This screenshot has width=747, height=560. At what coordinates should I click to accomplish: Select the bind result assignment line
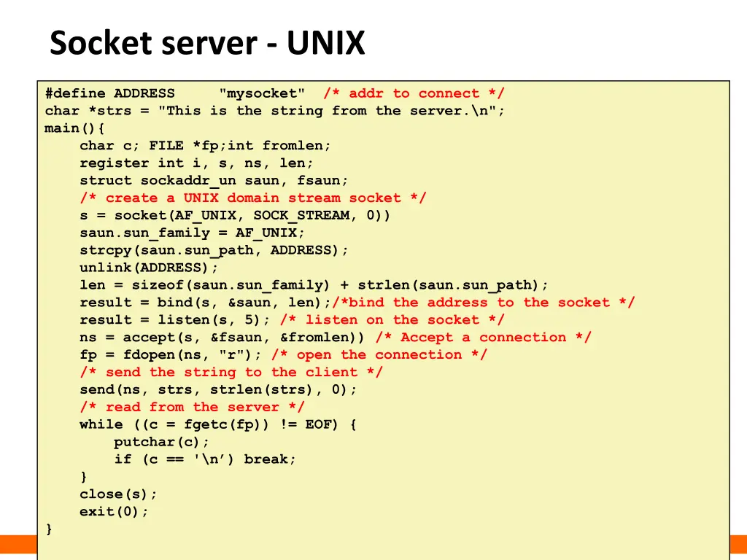(x=204, y=303)
